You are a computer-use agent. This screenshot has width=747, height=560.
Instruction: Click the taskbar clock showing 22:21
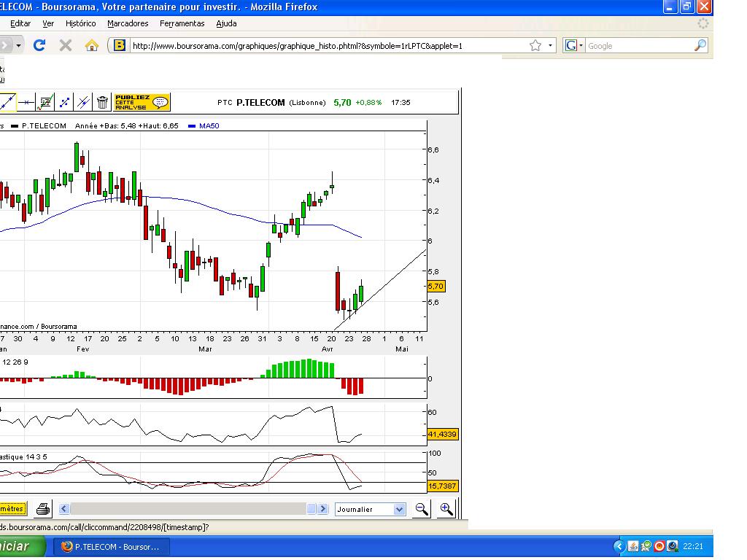coord(693,546)
